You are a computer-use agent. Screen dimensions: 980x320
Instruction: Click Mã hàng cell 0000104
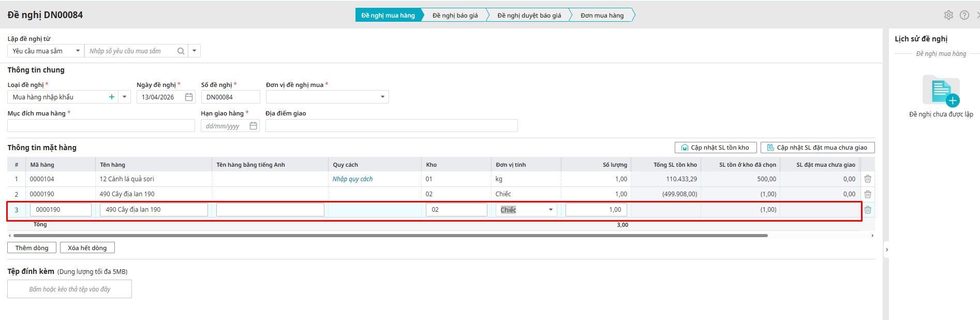(42, 179)
